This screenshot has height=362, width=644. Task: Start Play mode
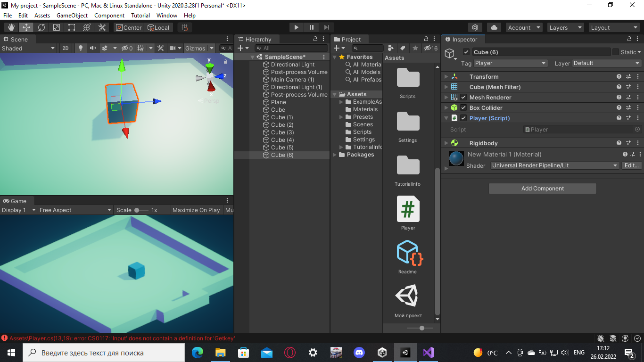296,27
